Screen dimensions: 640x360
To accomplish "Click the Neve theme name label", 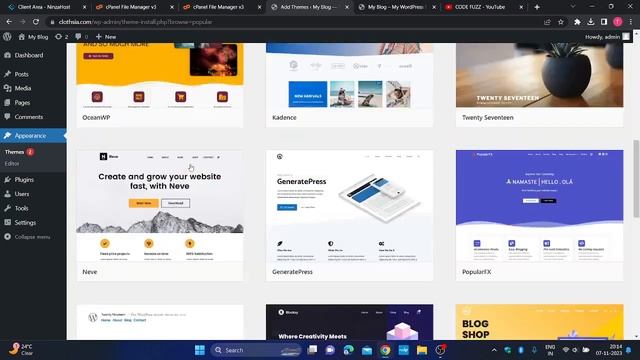I will [90, 272].
